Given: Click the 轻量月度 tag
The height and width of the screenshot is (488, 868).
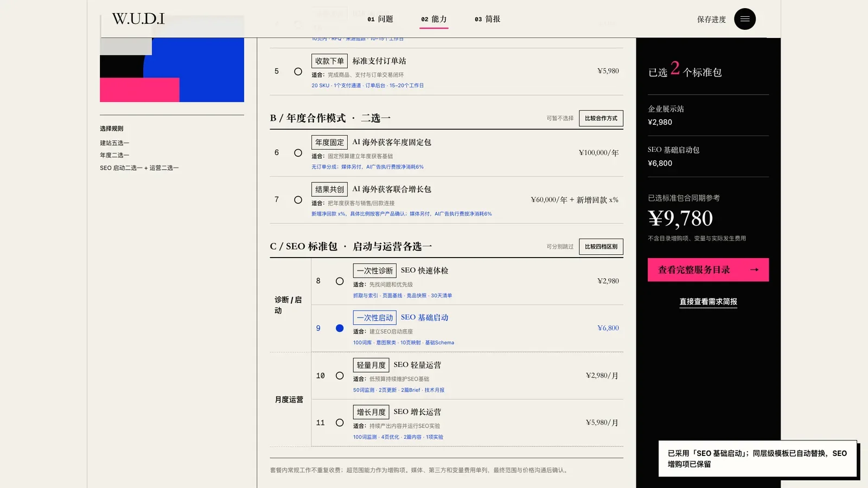Looking at the screenshot, I should click(371, 365).
